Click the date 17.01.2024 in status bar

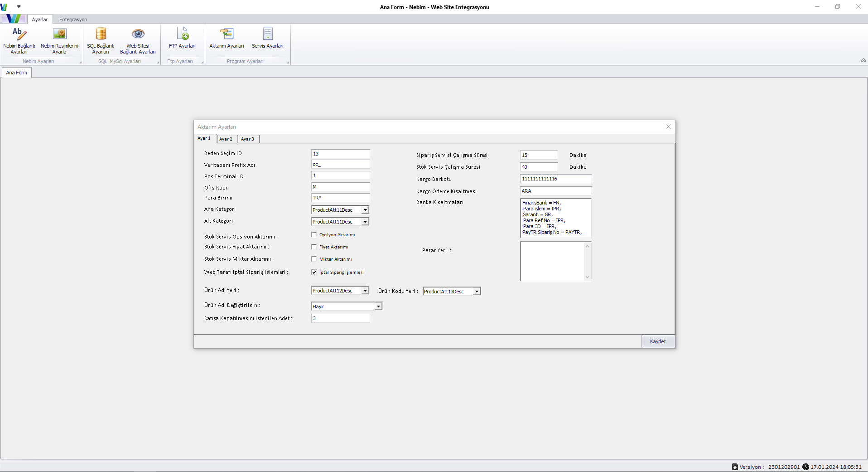pyautogui.click(x=824, y=467)
